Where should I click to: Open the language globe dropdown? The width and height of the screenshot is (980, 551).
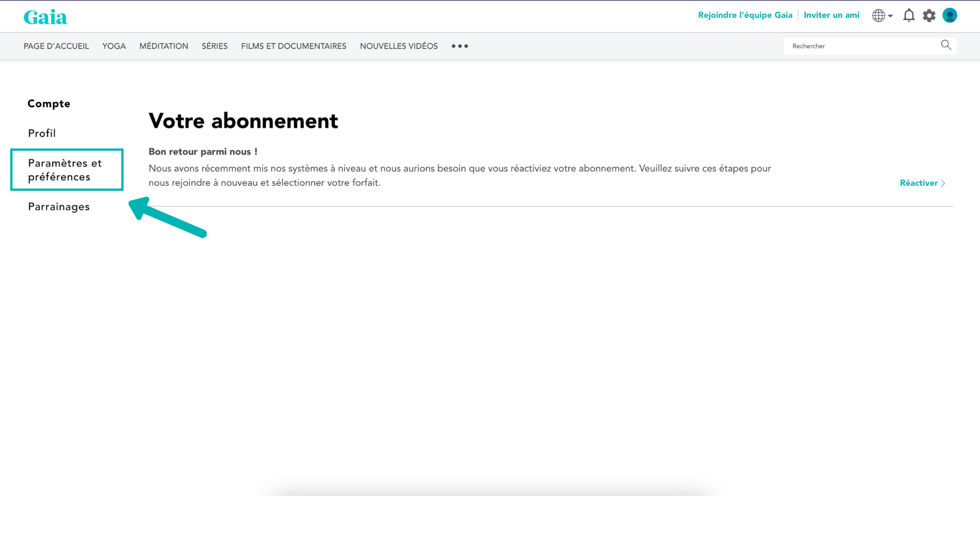883,15
